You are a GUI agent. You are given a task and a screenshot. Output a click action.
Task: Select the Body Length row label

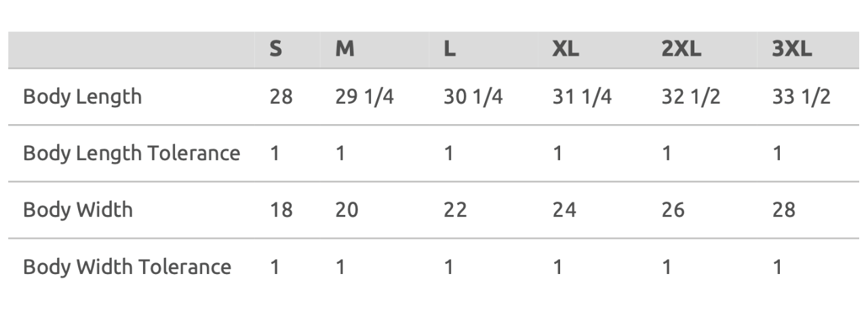[83, 97]
